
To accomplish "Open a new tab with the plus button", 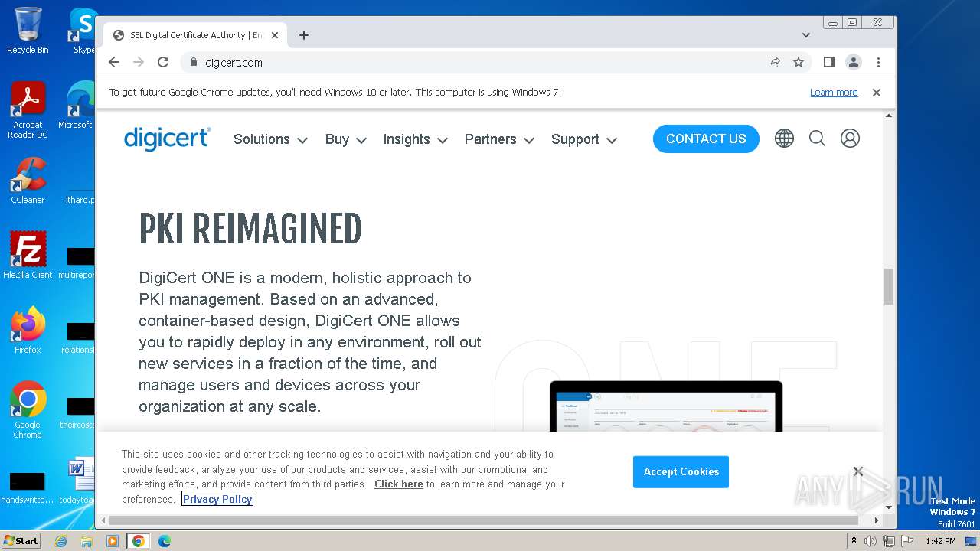I will 304,35.
